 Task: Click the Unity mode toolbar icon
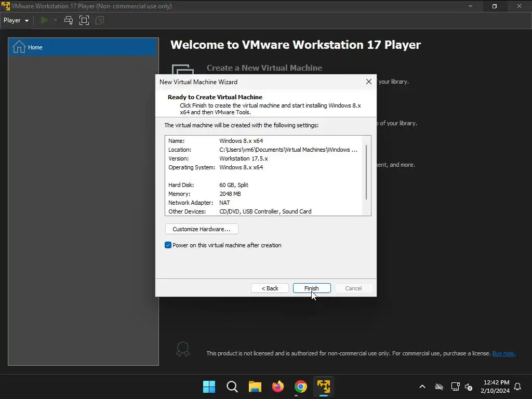(100, 20)
